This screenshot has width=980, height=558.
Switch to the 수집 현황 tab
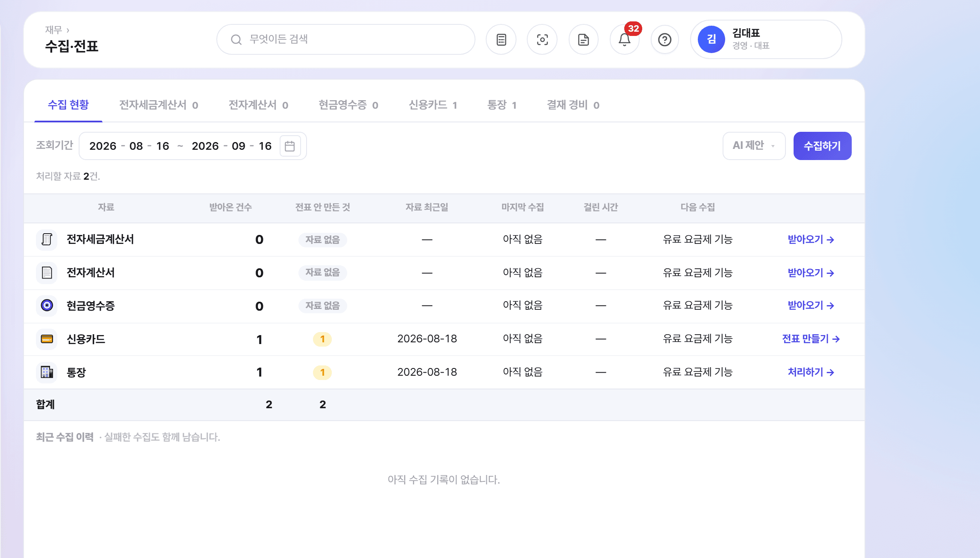click(x=68, y=105)
